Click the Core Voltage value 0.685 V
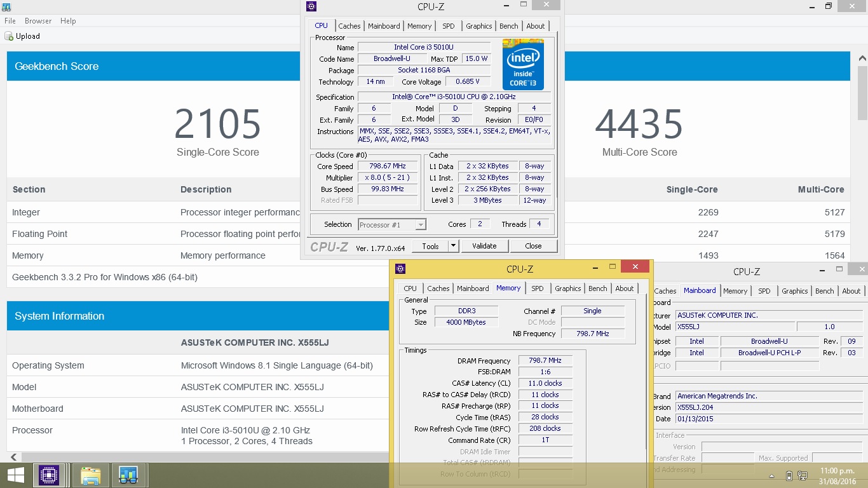Viewport: 868px width, 488px height. 468,81
